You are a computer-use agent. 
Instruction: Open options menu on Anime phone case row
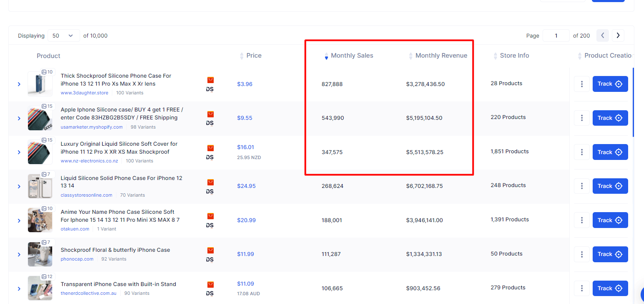pyautogui.click(x=582, y=220)
